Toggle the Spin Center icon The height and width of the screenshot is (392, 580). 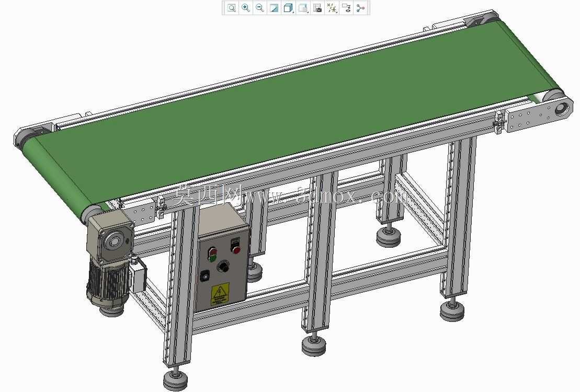coord(361,8)
